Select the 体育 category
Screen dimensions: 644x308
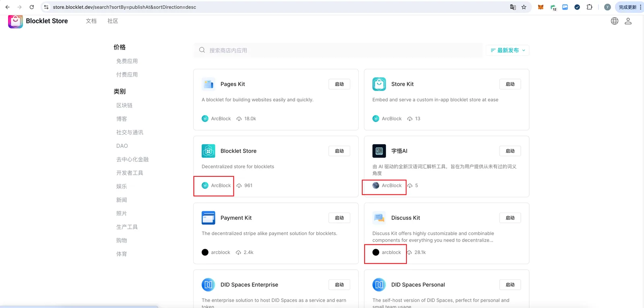122,254
